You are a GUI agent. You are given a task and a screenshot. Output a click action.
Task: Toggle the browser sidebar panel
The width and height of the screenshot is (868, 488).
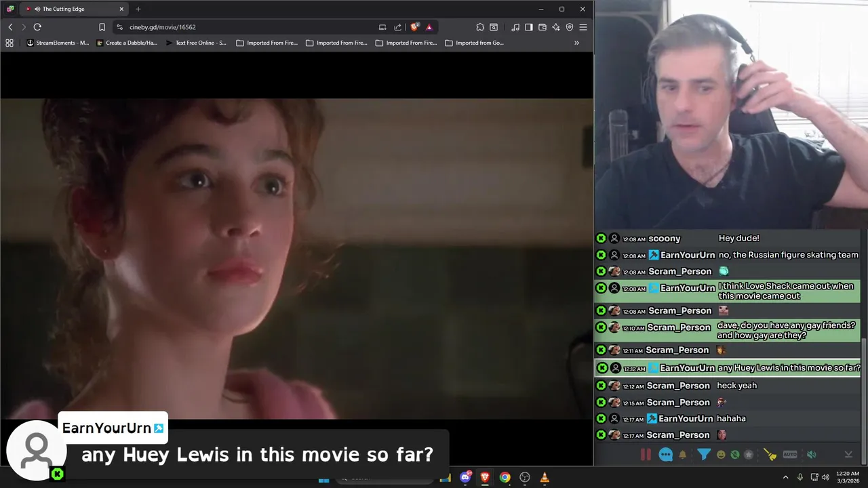point(529,27)
